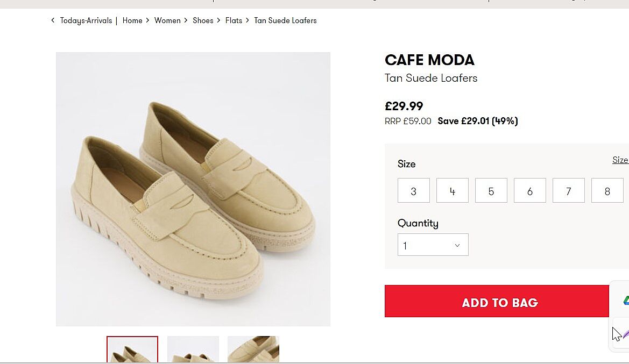Pick size 7 option
The height and width of the screenshot is (364, 629).
coord(568,190)
